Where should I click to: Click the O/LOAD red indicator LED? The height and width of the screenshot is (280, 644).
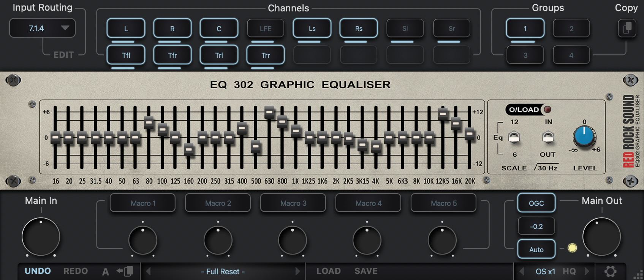pos(547,110)
